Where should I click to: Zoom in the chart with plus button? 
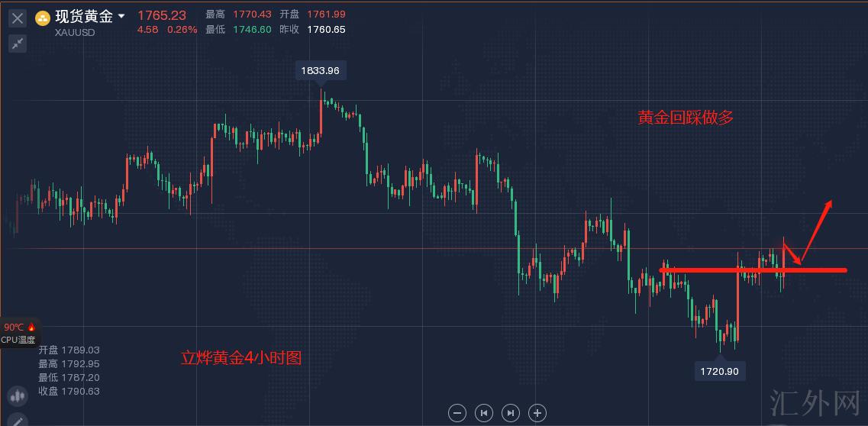coord(537,413)
